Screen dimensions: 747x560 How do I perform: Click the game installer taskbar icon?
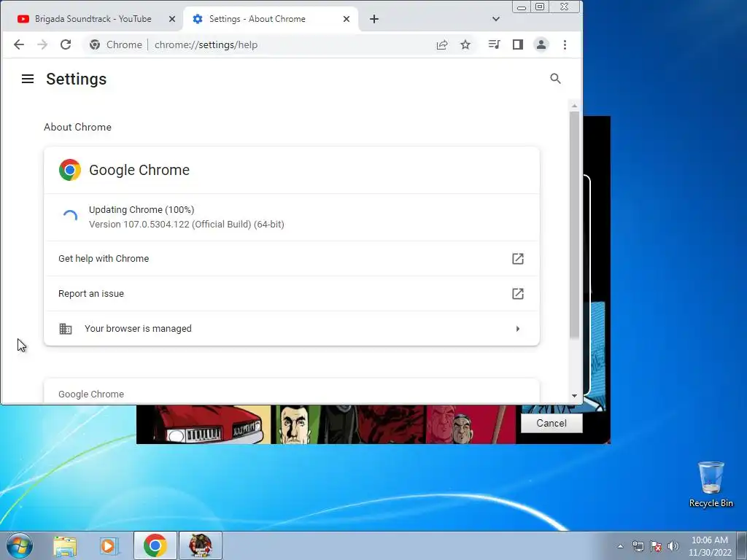[x=200, y=545]
